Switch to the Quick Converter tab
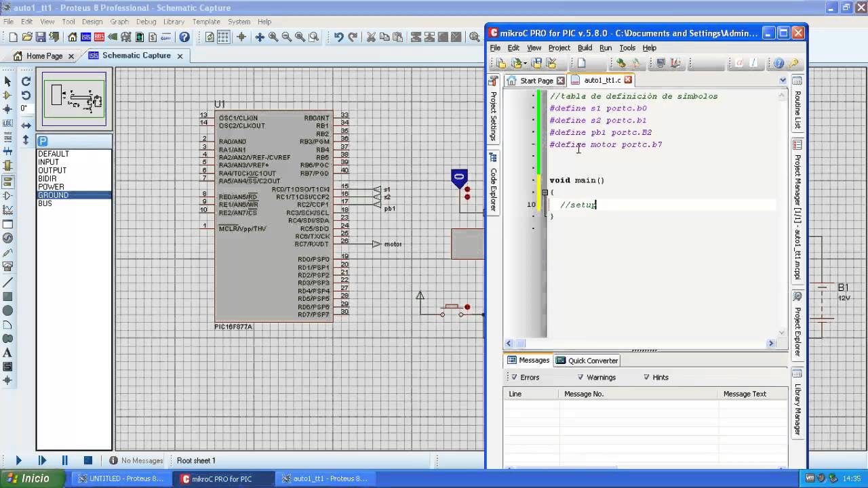This screenshot has height=488, width=868. pos(587,361)
